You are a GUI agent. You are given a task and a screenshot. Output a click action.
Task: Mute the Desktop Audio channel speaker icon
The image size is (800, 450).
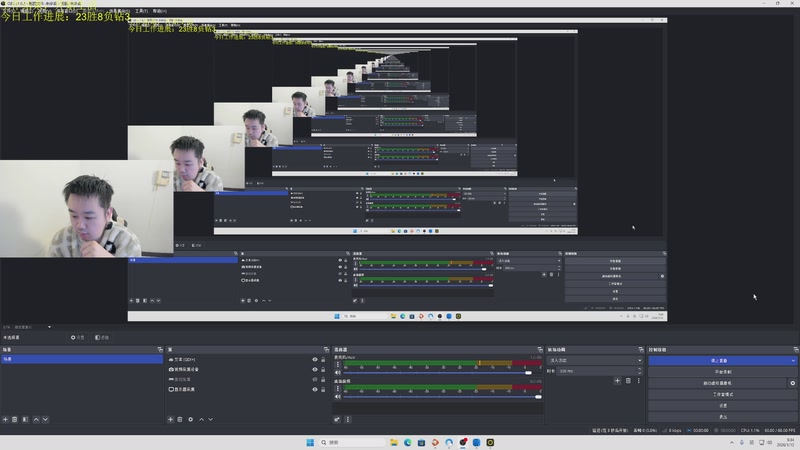337,396
